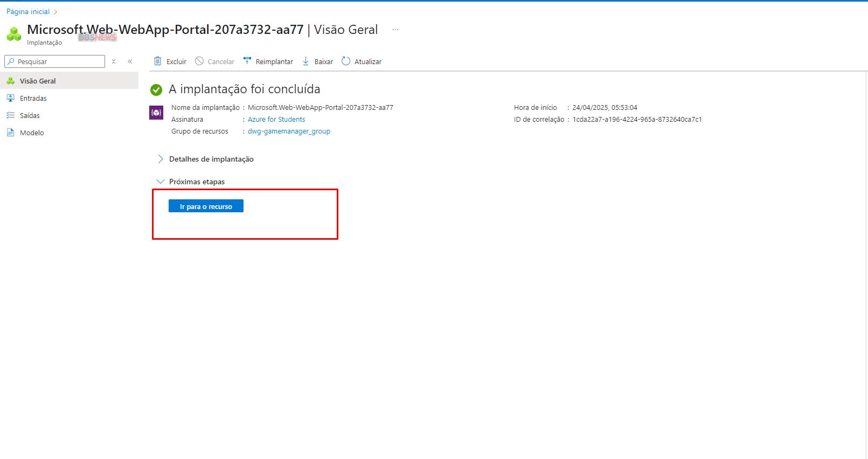
Task: Open the dwg-gamemanager_group resource group link
Action: [289, 131]
